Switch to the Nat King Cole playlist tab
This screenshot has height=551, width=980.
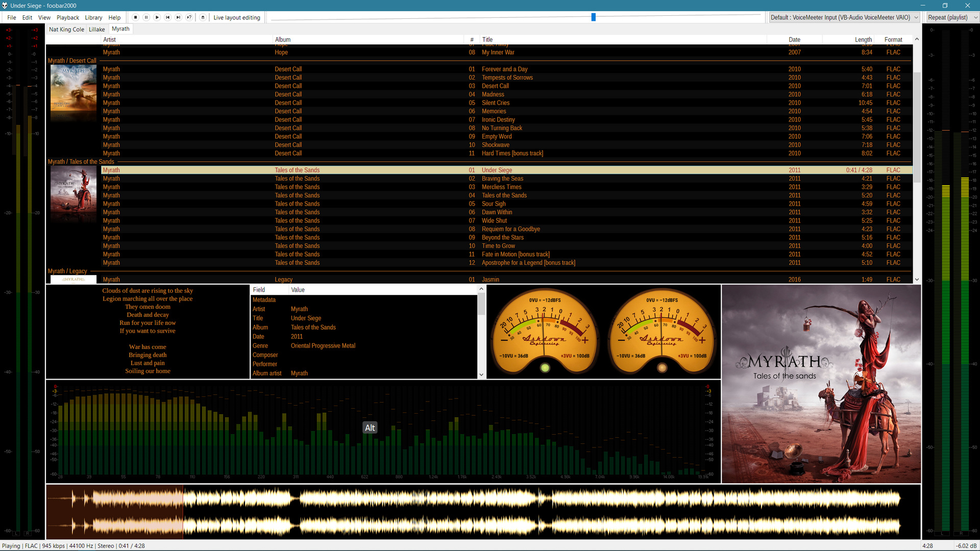coord(66,29)
